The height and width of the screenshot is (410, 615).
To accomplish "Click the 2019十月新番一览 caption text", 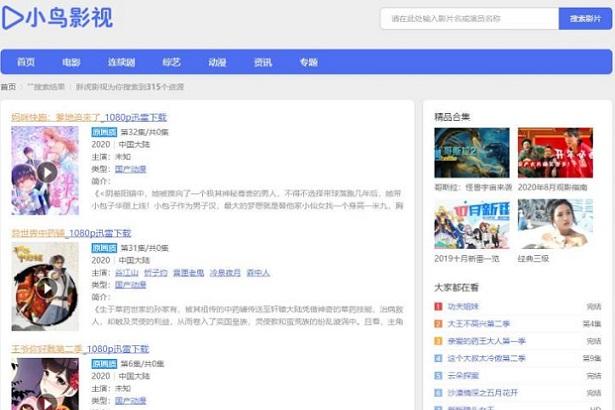I will point(467,259).
